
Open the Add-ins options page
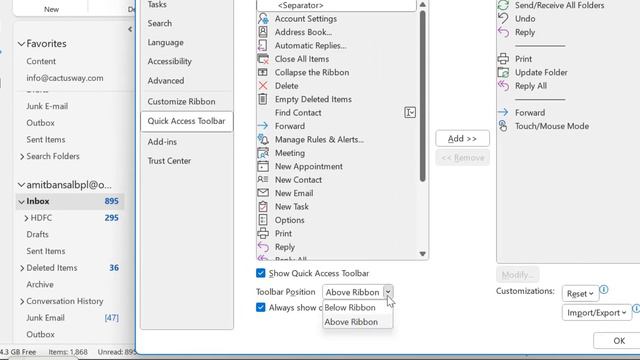[x=187, y=142]
